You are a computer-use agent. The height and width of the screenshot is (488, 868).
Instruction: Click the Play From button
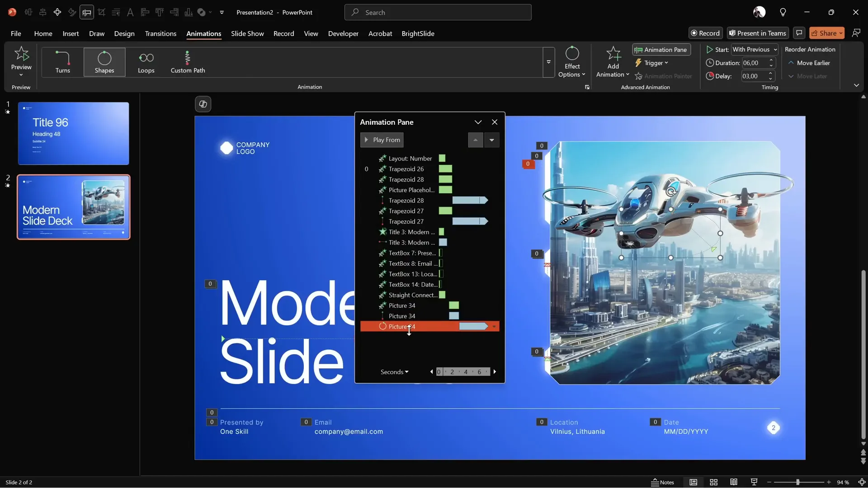[x=382, y=140]
